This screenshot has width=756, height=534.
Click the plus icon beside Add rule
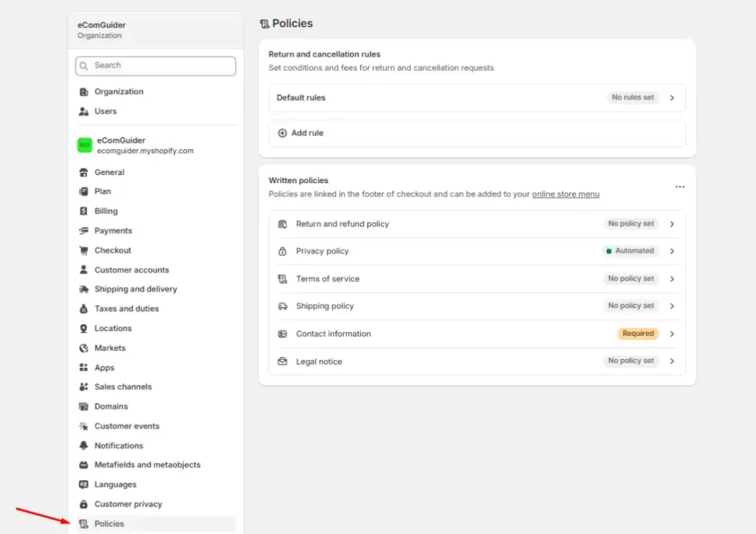click(283, 133)
